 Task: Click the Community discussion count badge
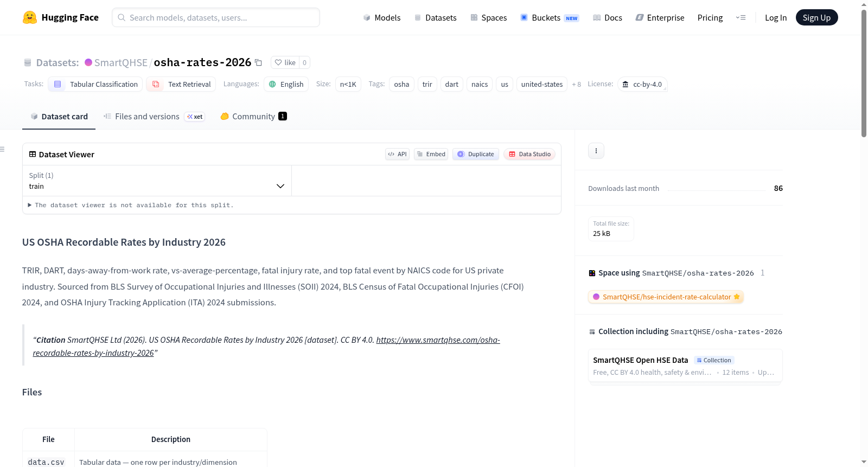coord(283,116)
